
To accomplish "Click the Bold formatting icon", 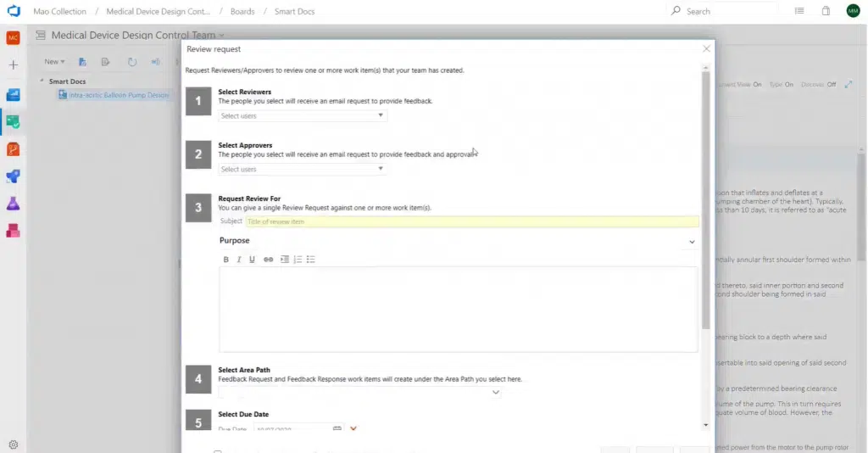I will pyautogui.click(x=225, y=260).
